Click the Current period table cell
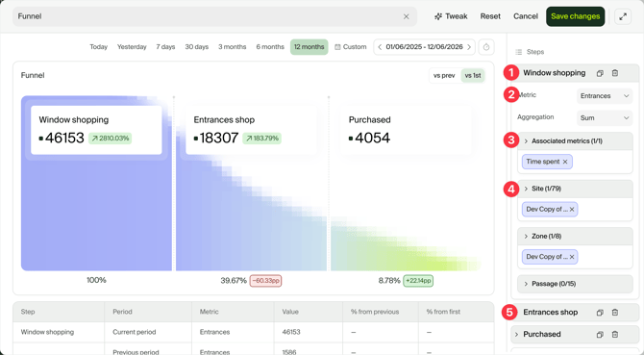644x355 pixels. [x=148, y=332]
